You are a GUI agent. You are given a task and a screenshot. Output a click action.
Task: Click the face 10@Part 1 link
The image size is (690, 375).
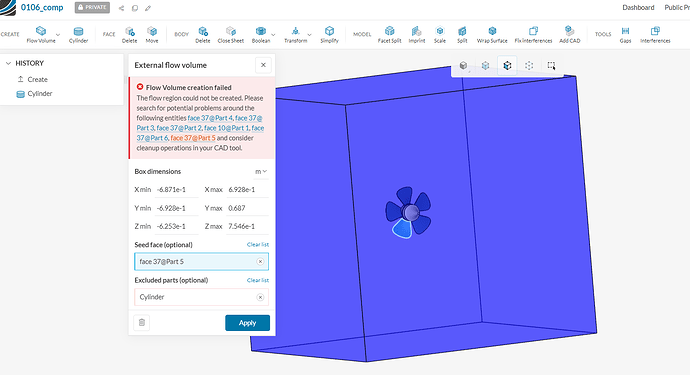[x=226, y=128]
